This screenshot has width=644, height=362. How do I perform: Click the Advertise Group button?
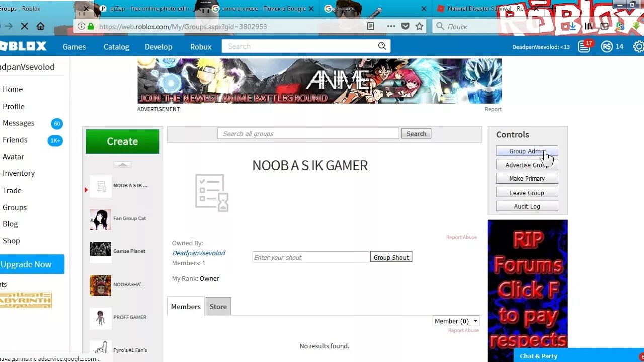click(527, 165)
